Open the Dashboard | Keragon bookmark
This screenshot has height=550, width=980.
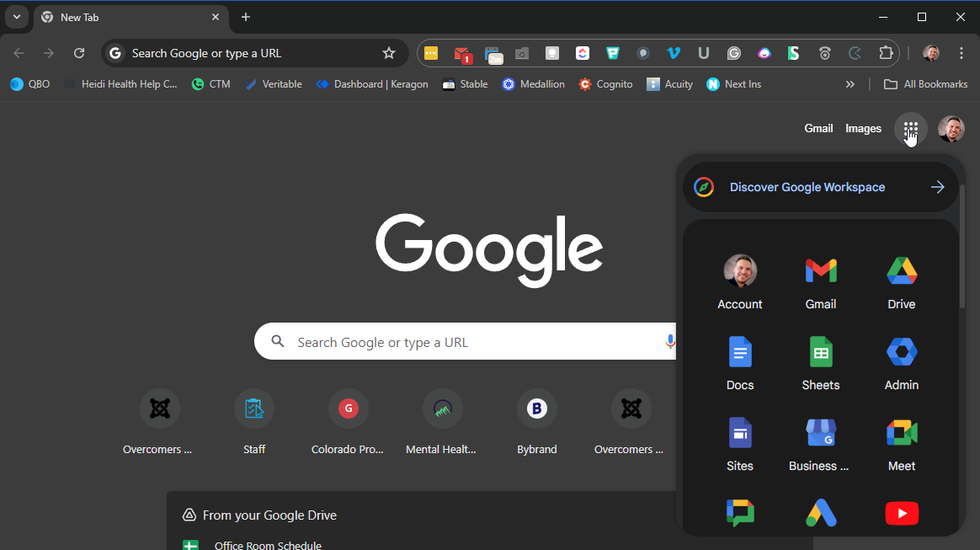tap(372, 83)
